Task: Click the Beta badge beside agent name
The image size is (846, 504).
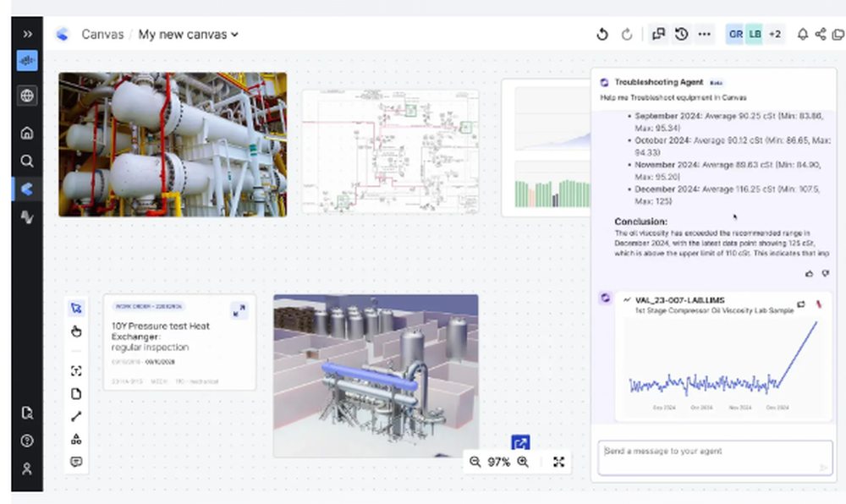Action: point(716,83)
